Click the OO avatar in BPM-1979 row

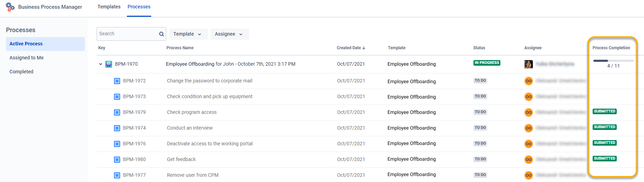(529, 112)
